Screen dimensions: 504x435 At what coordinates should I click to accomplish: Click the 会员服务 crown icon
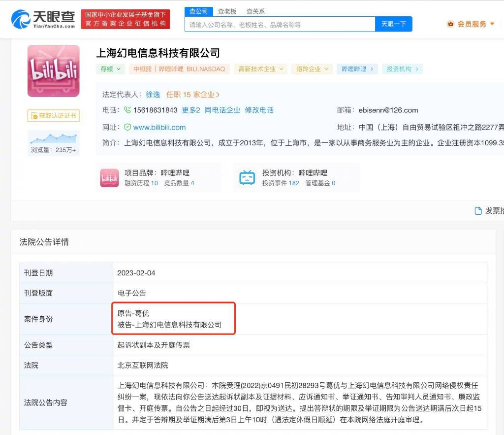451,24
